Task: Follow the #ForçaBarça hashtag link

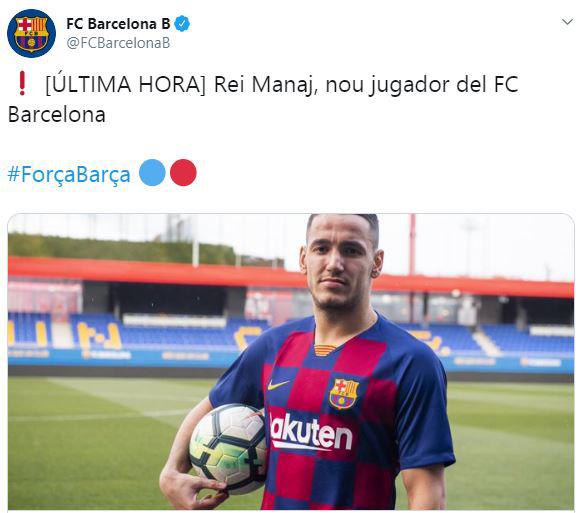Action: pyautogui.click(x=69, y=174)
